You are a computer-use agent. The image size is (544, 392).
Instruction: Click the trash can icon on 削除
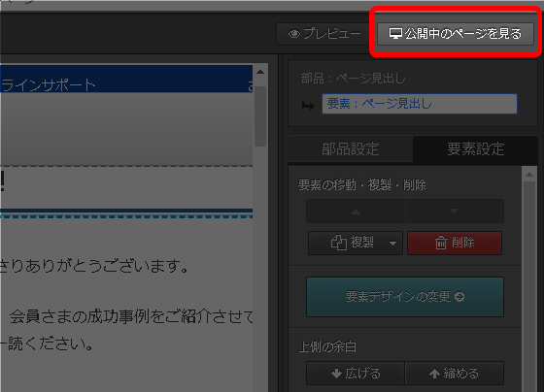point(441,243)
